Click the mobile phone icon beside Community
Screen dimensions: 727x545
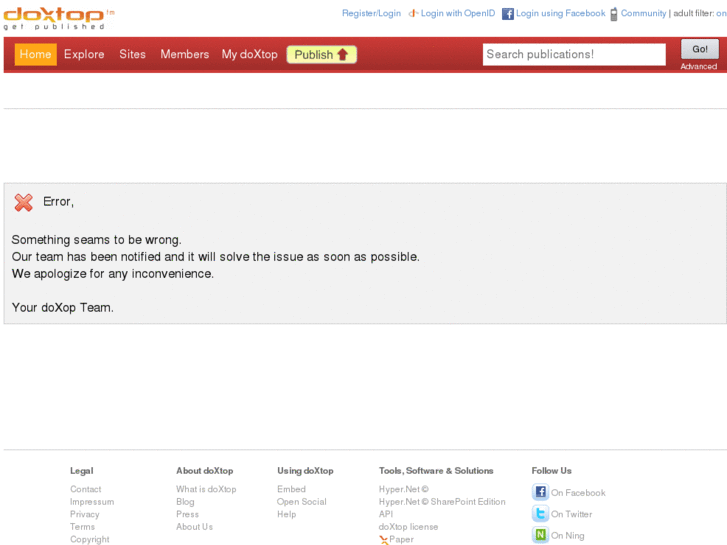tap(613, 14)
